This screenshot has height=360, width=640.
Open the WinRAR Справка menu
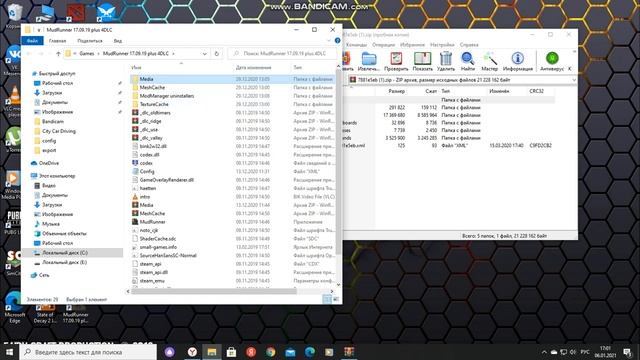pos(469,44)
